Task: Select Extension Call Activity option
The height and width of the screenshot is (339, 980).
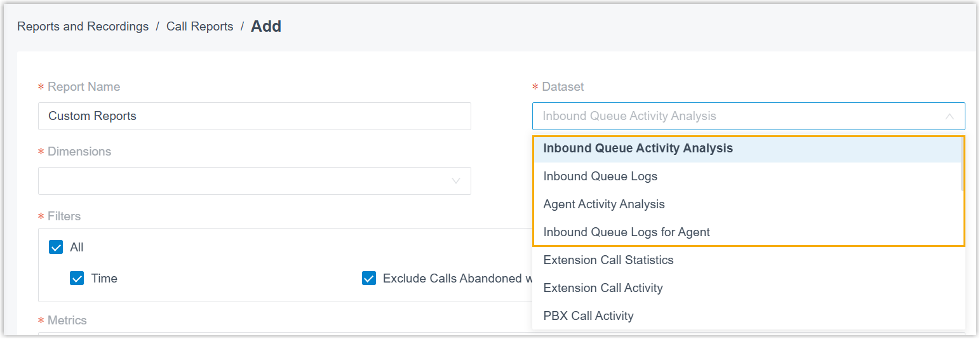Action: 603,288
